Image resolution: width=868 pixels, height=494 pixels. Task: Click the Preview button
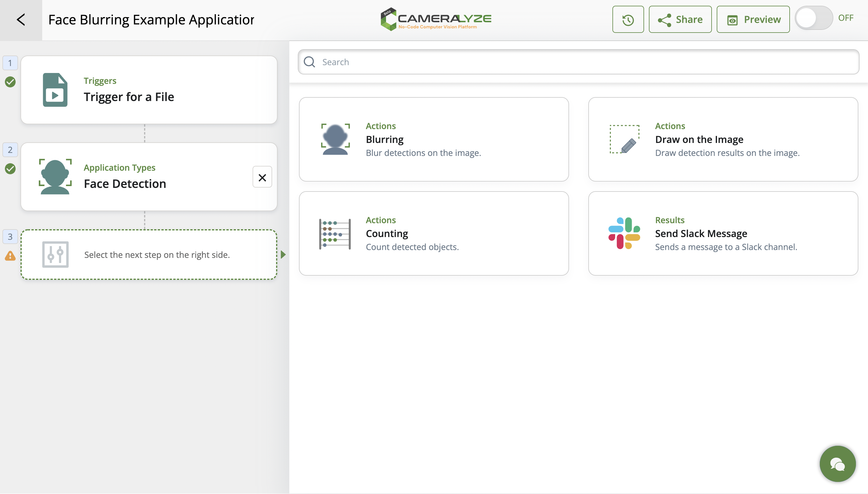coord(753,20)
